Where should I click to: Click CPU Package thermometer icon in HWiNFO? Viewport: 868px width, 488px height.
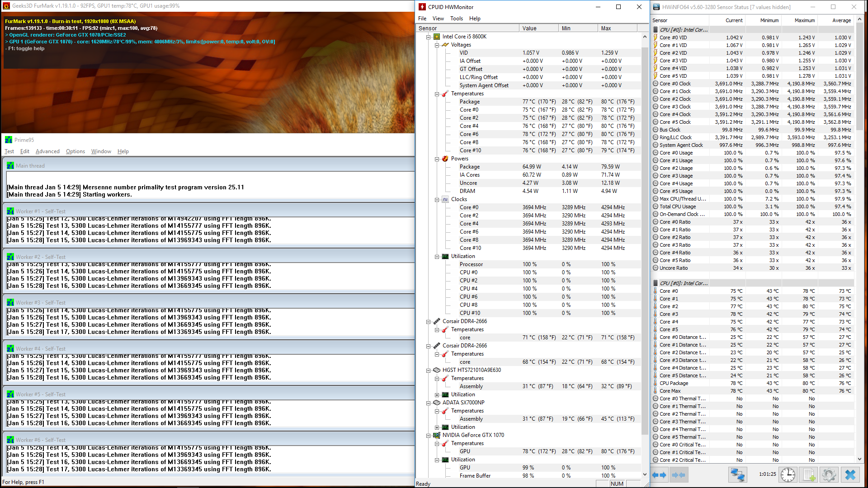(x=656, y=383)
